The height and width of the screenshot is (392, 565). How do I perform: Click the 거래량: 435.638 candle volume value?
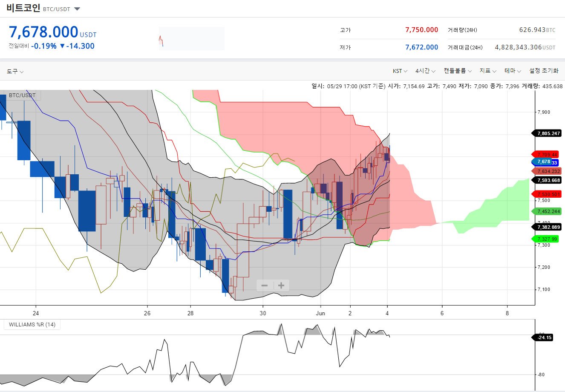point(542,86)
